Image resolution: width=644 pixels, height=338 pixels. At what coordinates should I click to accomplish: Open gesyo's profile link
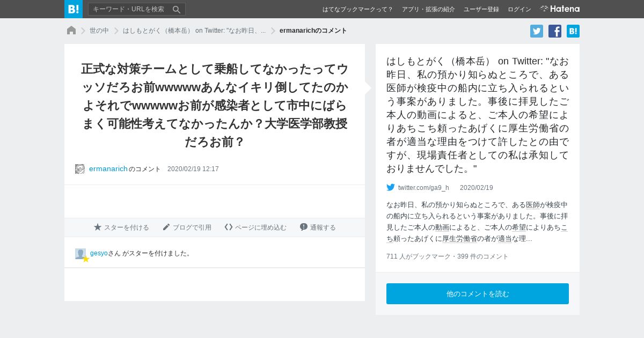tap(99, 253)
